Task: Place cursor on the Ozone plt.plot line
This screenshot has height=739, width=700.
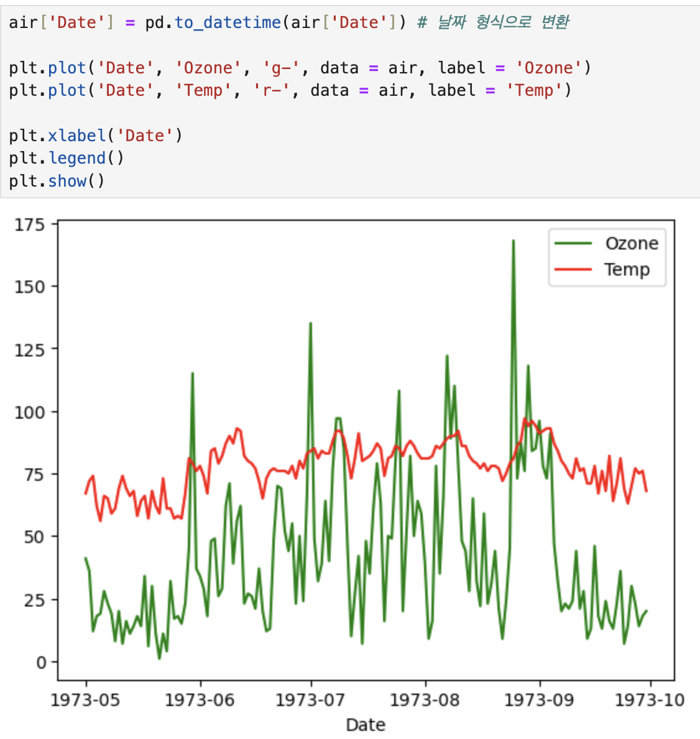Action: tap(300, 68)
